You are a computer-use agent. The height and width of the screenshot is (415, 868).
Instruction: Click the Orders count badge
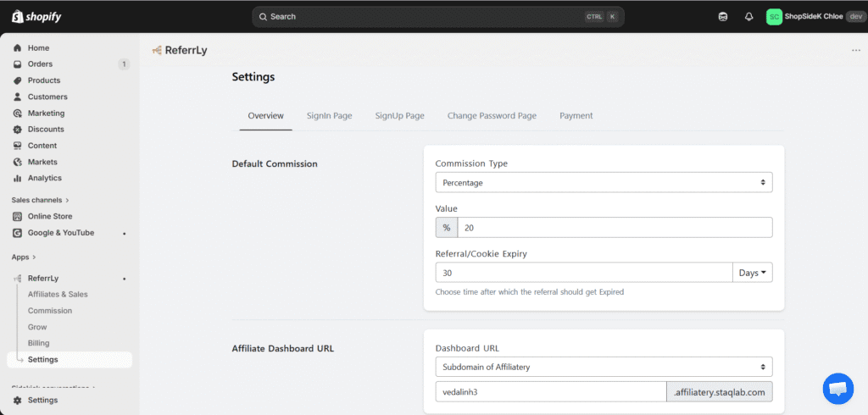pos(124,64)
